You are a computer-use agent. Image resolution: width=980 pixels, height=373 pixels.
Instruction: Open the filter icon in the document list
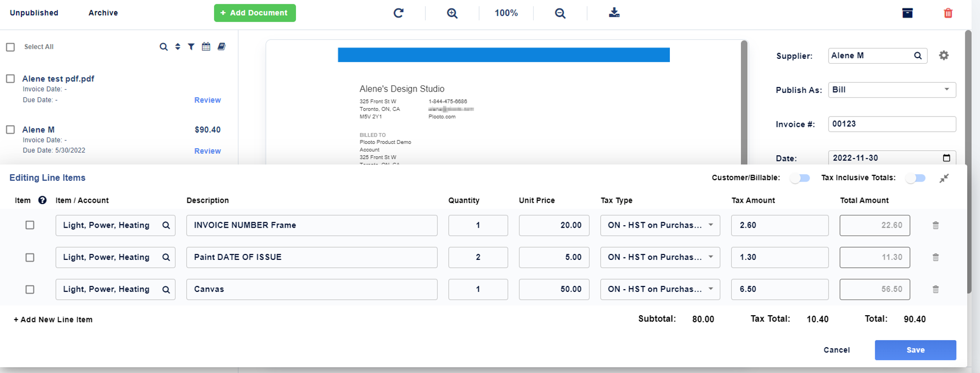tap(191, 47)
